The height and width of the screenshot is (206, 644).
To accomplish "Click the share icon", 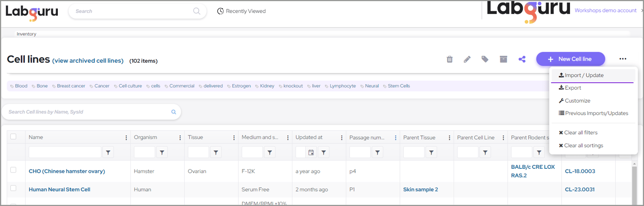I will [x=522, y=59].
